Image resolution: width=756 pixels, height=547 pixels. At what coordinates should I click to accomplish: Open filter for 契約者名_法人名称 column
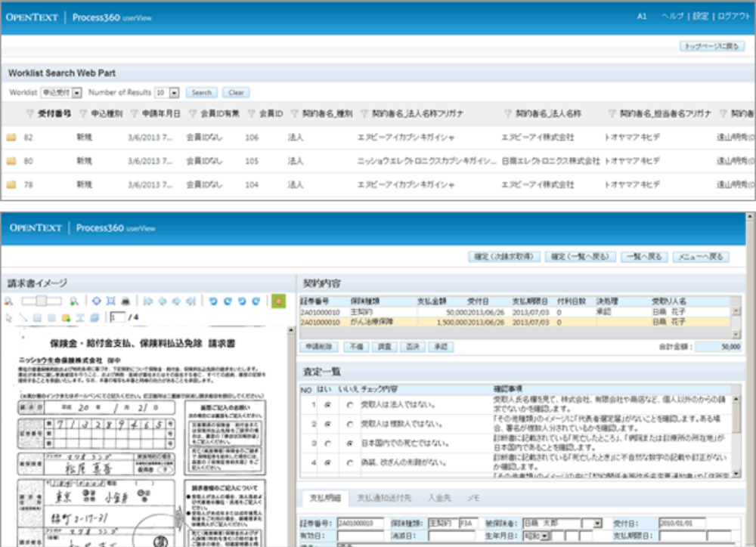point(508,114)
